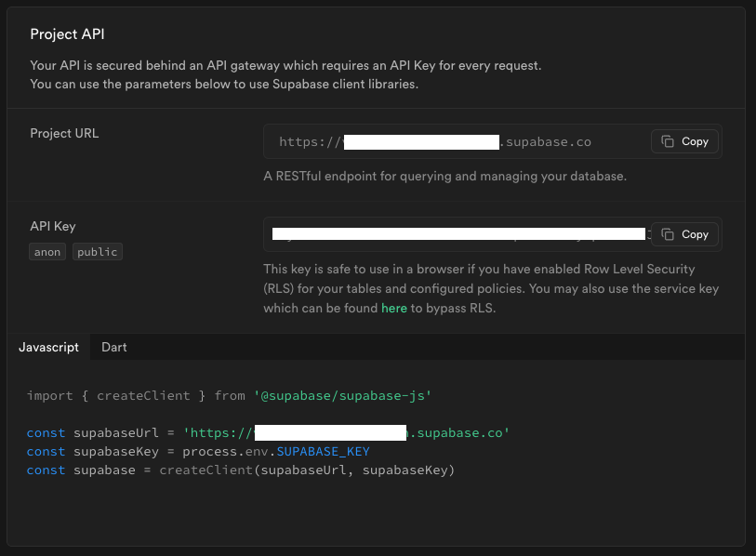Click the 'const supabaseUrl' code line
Screen dimensions: 756x556
pyautogui.click(x=268, y=433)
